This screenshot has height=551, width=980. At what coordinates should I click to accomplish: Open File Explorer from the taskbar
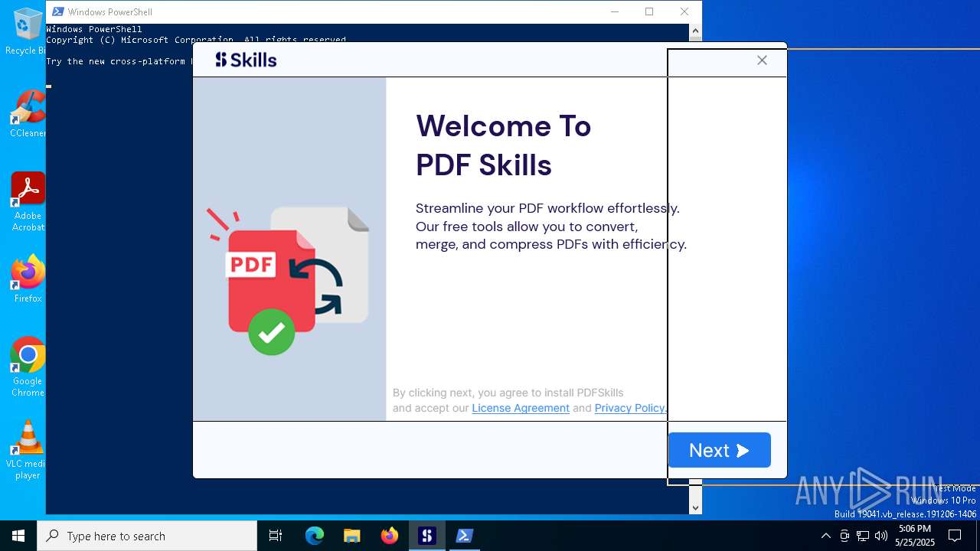pos(352,536)
